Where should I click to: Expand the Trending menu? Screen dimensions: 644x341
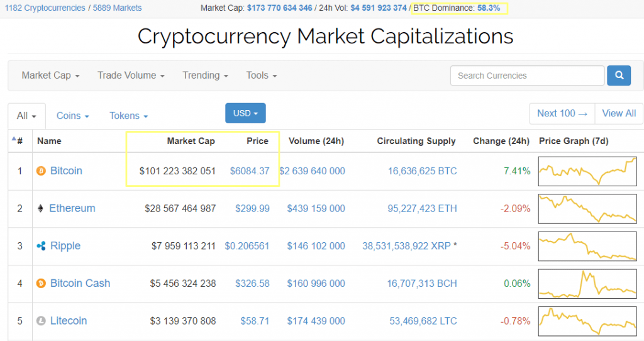[205, 75]
